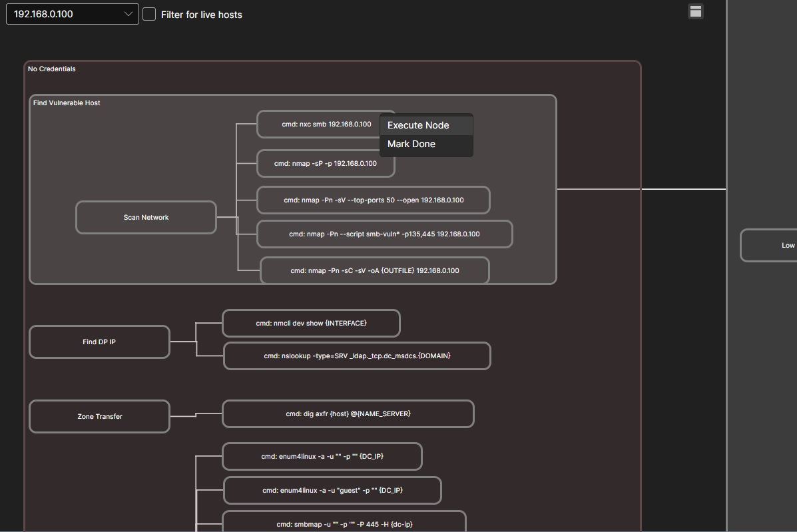Select the Scan Network node
Image resolution: width=797 pixels, height=532 pixels.
[x=146, y=217]
